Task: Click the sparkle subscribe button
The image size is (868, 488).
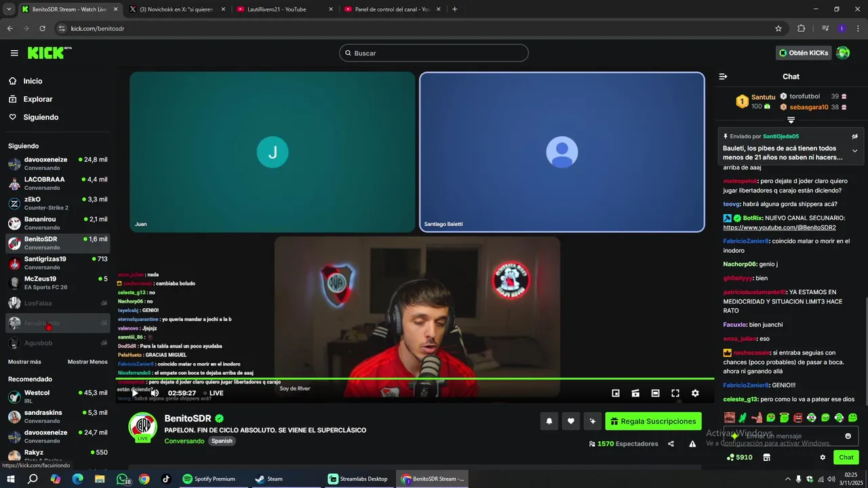Action: [593, 421]
